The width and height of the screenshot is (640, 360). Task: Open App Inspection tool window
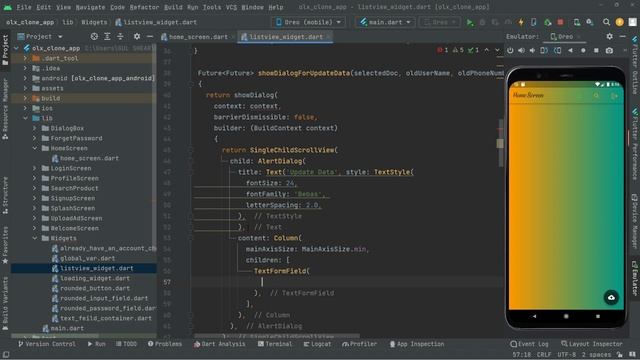tap(417, 344)
